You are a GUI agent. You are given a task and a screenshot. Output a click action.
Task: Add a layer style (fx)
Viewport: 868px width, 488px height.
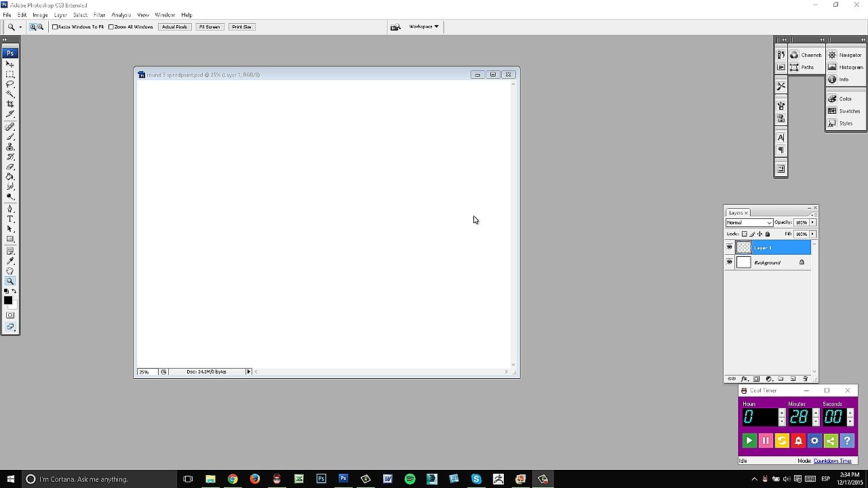pos(744,379)
